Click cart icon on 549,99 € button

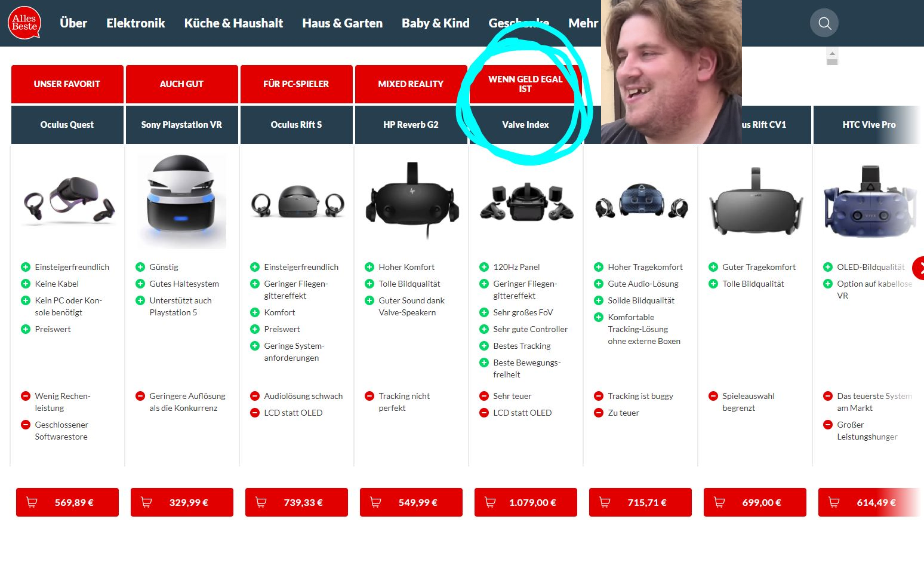pos(375,502)
